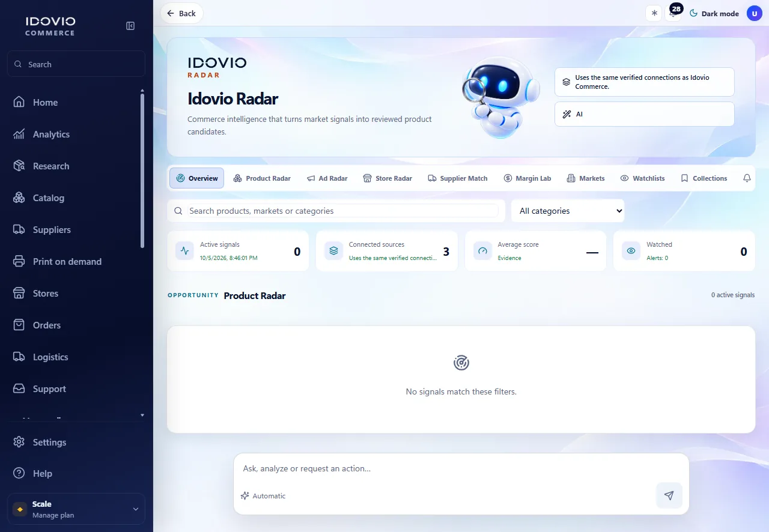Open user avatar U menu
769x532 pixels.
click(x=755, y=13)
